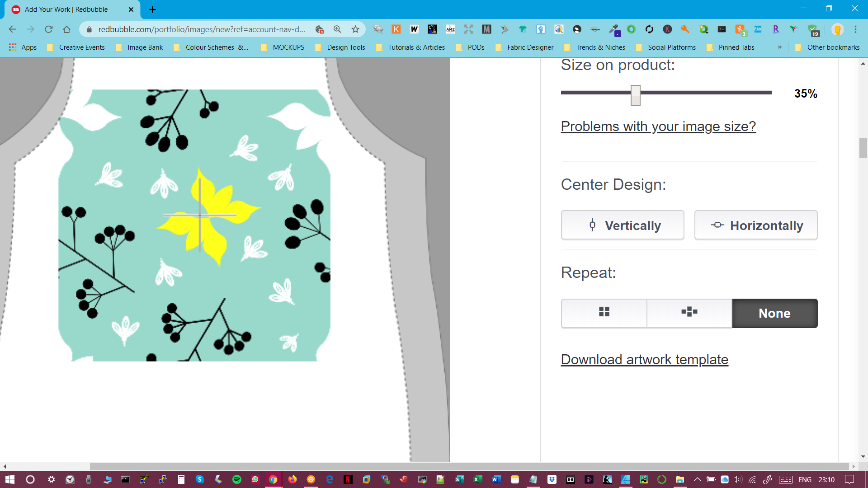868x488 pixels.
Task: Reload the Redbubble page
Action: [x=49, y=29]
